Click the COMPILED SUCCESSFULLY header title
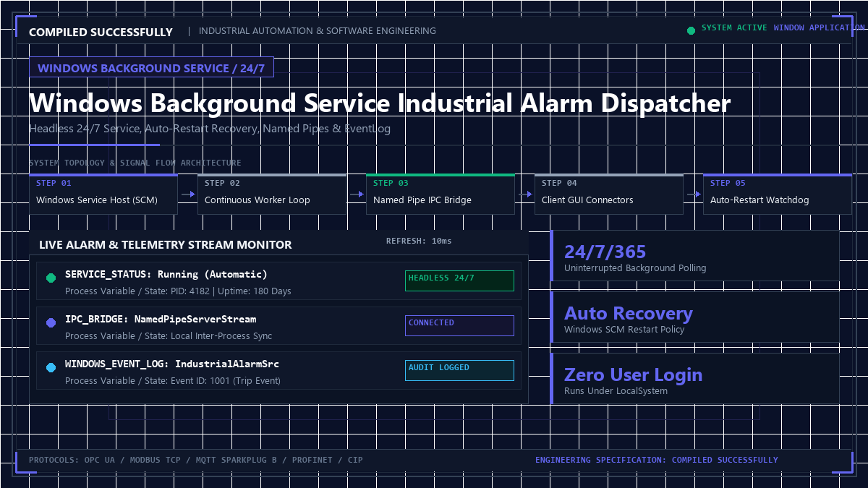Image resolution: width=868 pixels, height=488 pixels. pos(101,32)
